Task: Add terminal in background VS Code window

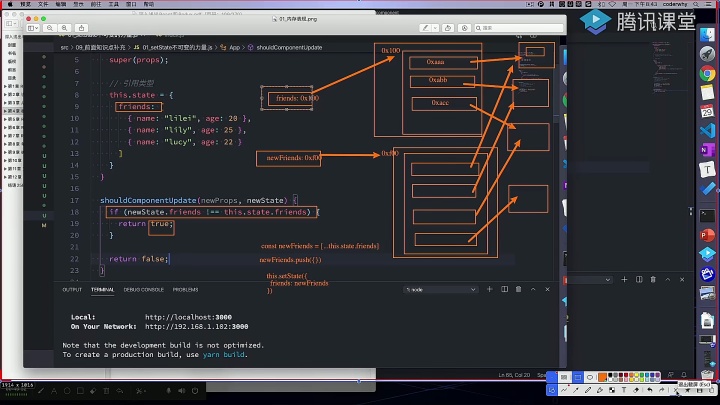Action: click(x=624, y=279)
